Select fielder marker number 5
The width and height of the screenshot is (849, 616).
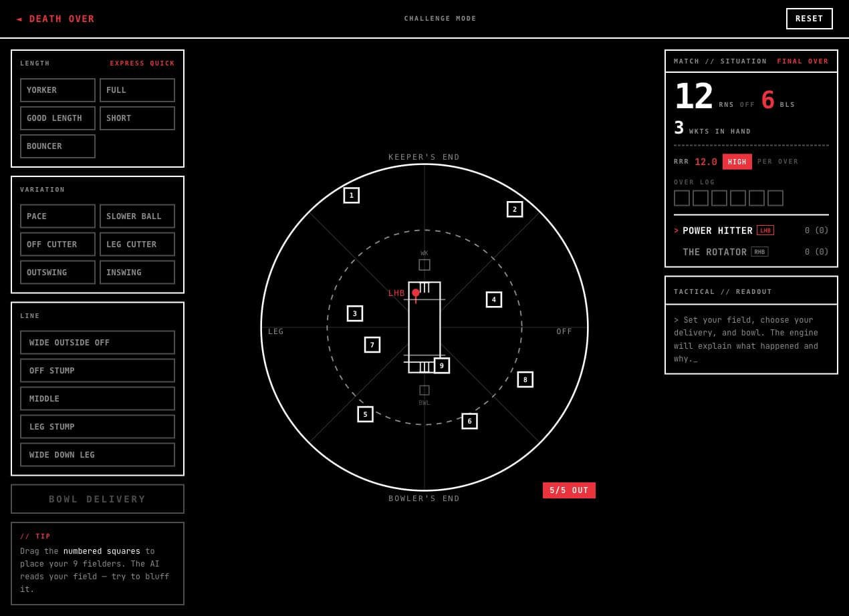365,414
